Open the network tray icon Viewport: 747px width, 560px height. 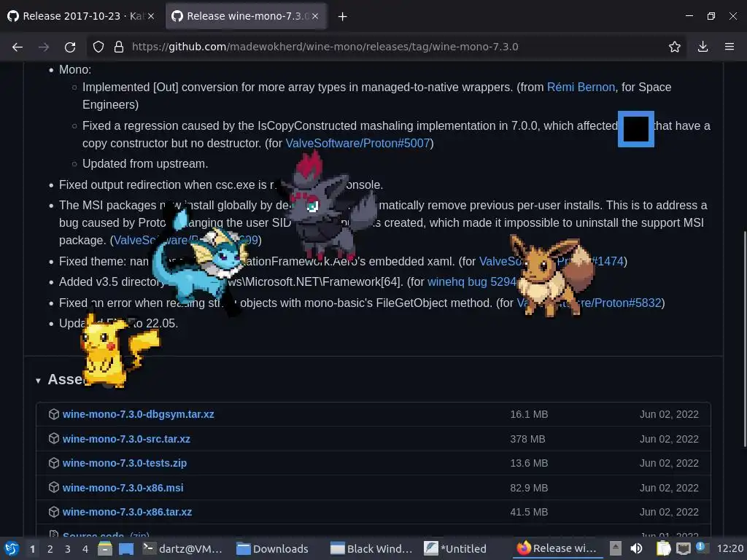pyautogui.click(x=683, y=548)
